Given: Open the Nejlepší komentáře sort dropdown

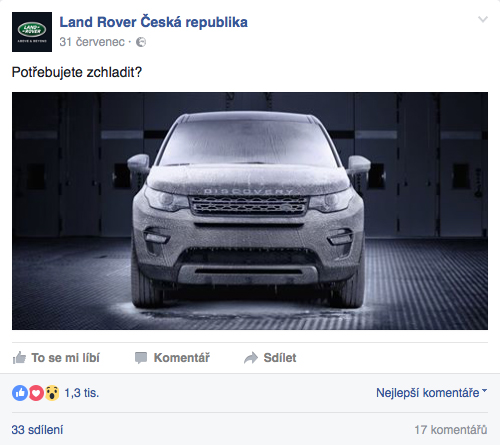Looking at the screenshot, I should pos(432,393).
